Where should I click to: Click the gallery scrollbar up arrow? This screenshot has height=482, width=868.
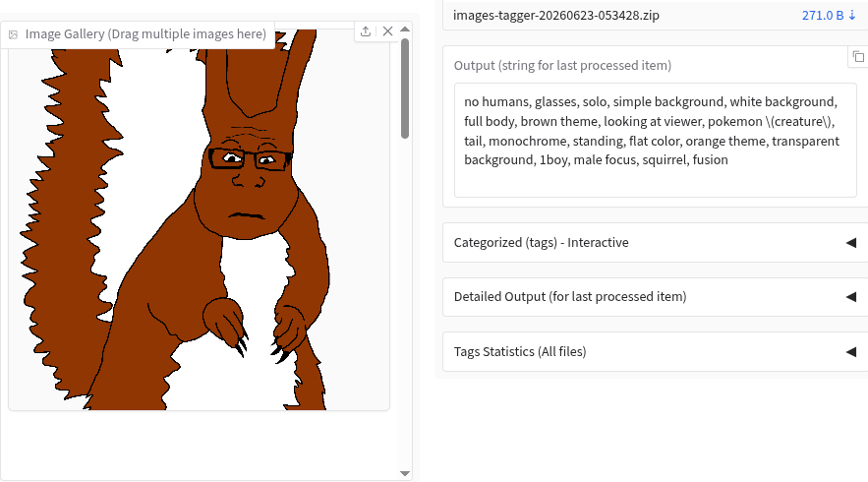[x=405, y=30]
